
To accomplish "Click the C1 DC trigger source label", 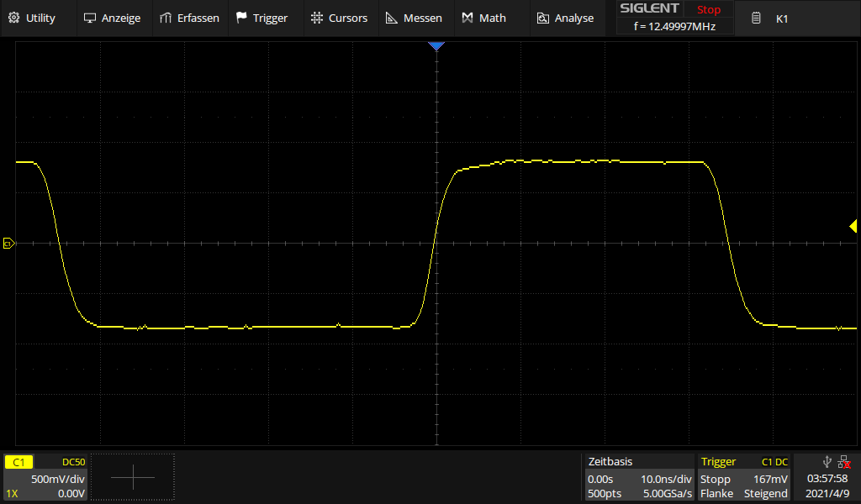I will (774, 462).
